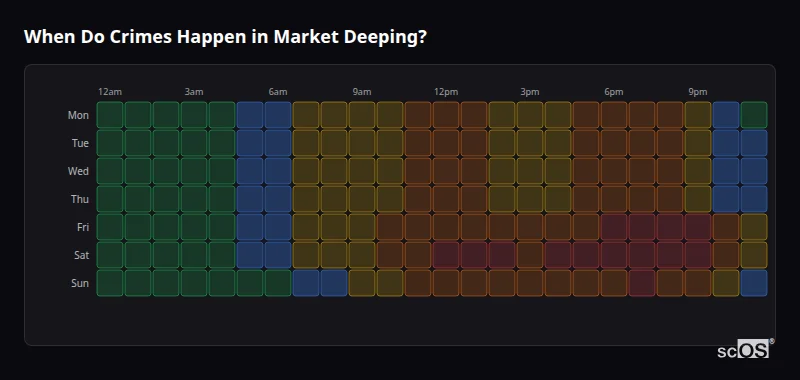The width and height of the screenshot is (800, 380).
Task: Select the Tuesday 11pm blue cell
Action: click(x=754, y=143)
